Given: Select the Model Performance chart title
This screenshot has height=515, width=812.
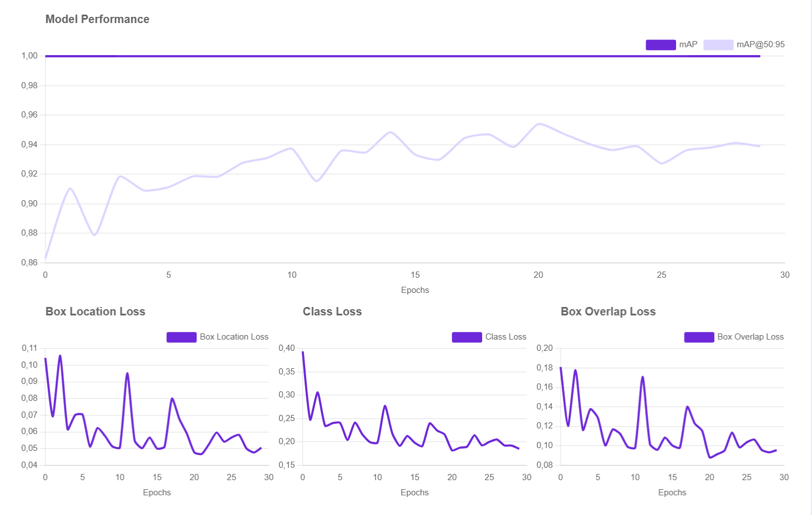Looking at the screenshot, I should 97,19.
